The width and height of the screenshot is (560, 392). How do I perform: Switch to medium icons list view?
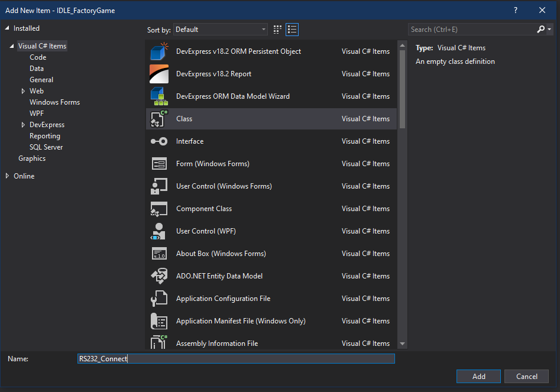pos(292,30)
